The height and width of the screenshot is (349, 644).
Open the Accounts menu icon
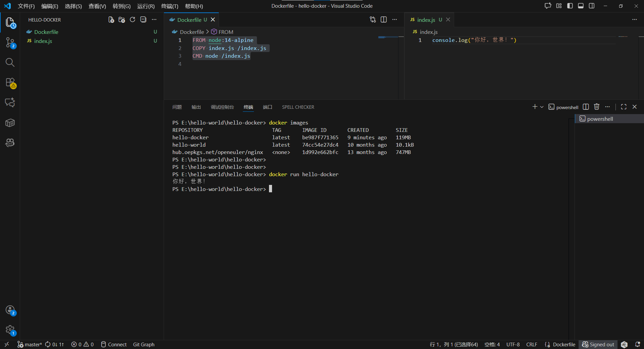pyautogui.click(x=10, y=310)
